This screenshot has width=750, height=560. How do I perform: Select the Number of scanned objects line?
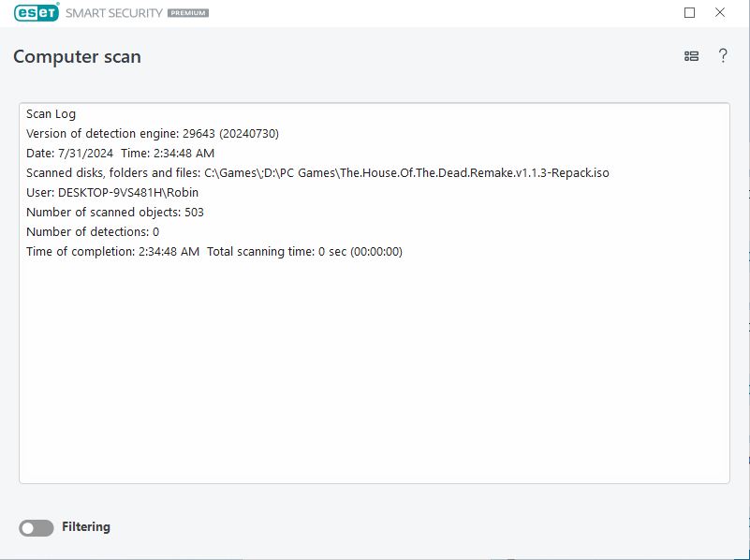(115, 212)
